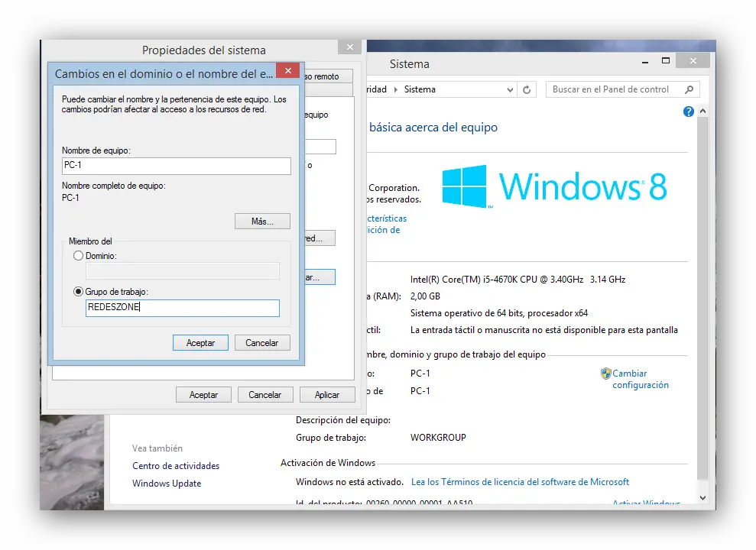Image resolution: width=756 pixels, height=550 pixels.
Task: Open the Microsoft license terms link
Action: [520, 482]
